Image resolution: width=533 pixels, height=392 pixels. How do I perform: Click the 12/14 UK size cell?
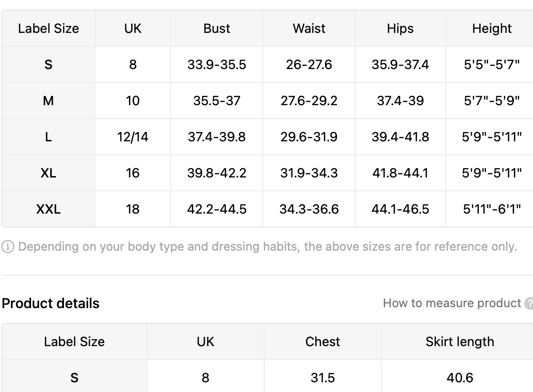[133, 137]
